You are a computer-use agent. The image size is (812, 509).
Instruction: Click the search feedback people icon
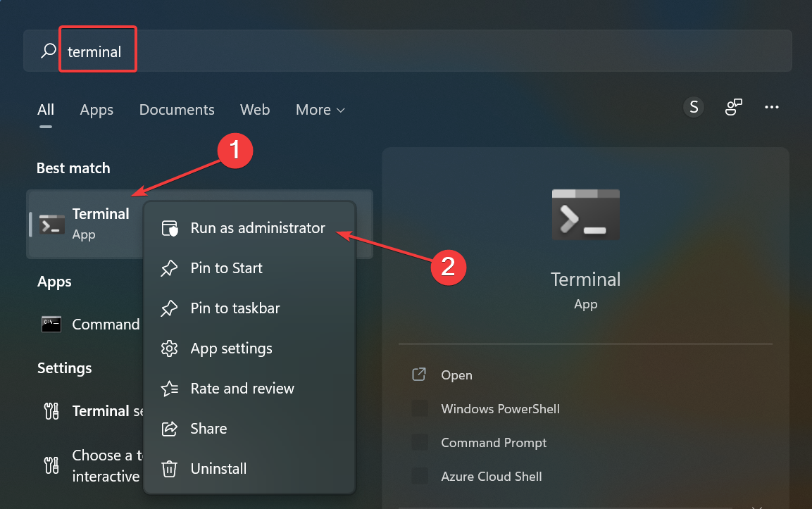pyautogui.click(x=733, y=107)
